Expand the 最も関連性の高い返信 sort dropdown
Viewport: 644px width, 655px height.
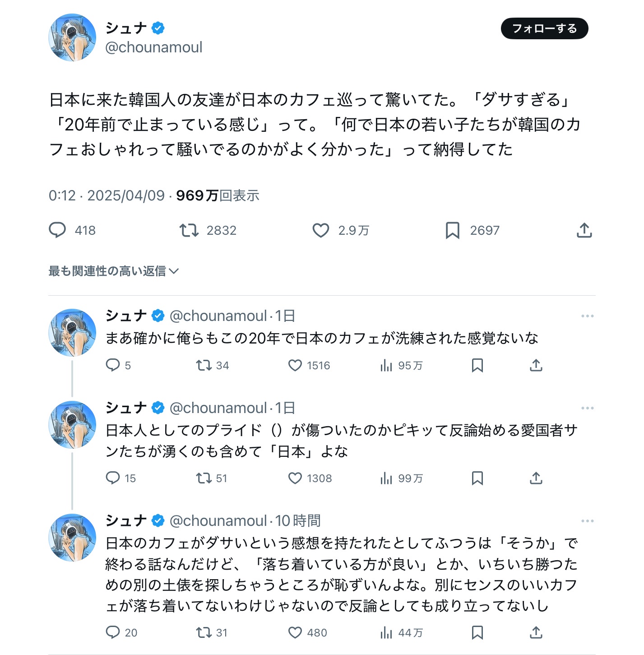[114, 271]
